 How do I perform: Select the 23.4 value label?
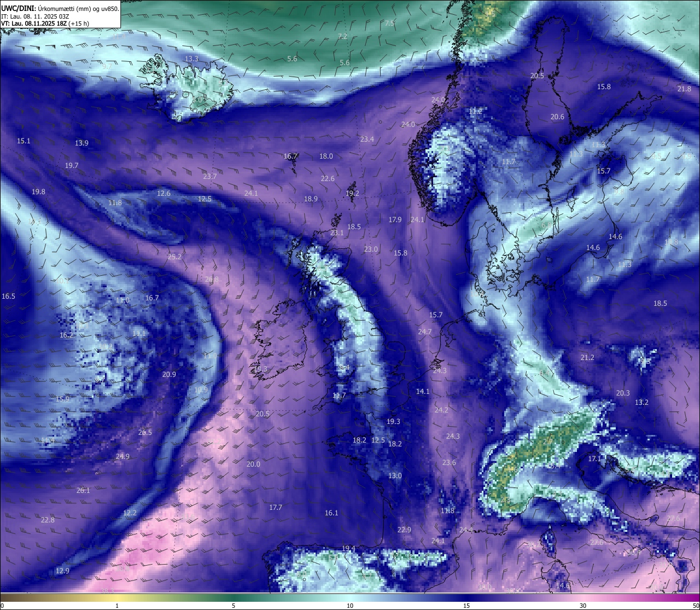[367, 140]
